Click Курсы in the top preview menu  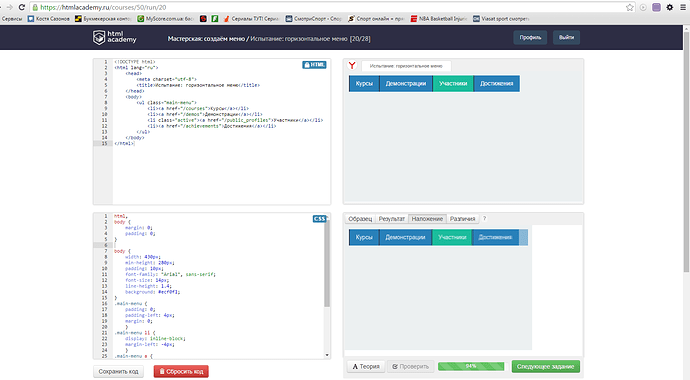click(x=364, y=84)
